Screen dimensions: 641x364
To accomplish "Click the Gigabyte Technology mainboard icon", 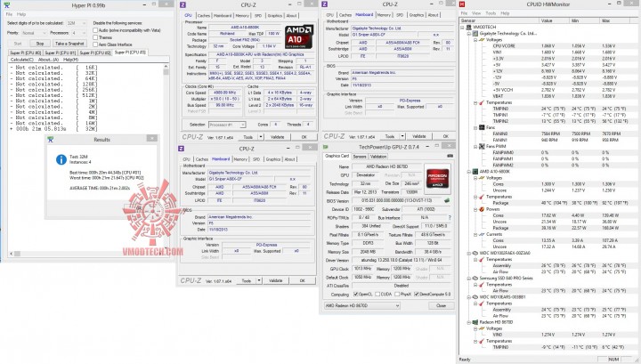I will (475, 34).
